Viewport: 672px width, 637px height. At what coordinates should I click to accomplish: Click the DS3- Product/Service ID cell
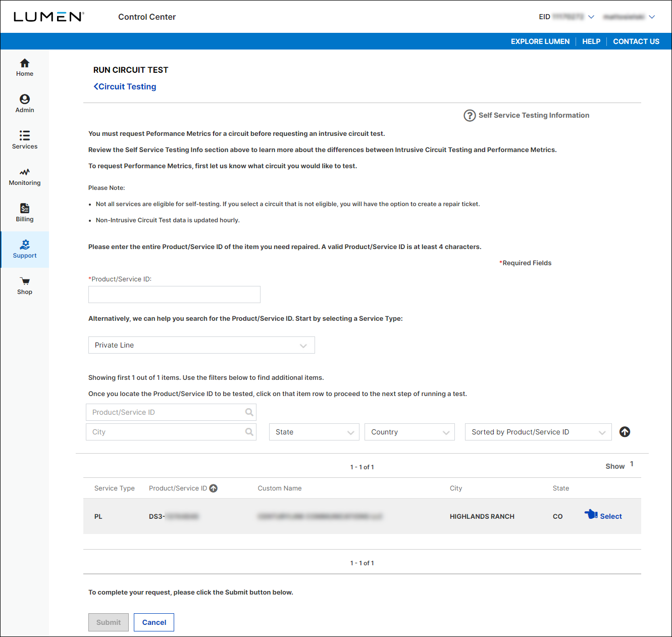[174, 516]
